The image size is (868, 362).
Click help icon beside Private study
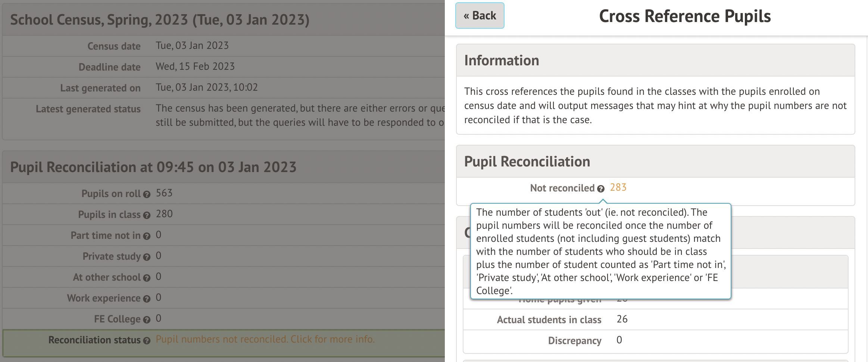(x=147, y=257)
